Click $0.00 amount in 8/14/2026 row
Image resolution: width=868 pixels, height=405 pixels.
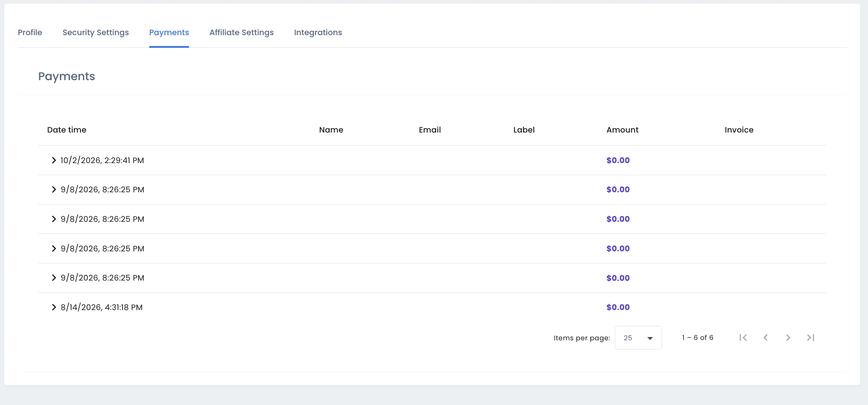tap(618, 307)
